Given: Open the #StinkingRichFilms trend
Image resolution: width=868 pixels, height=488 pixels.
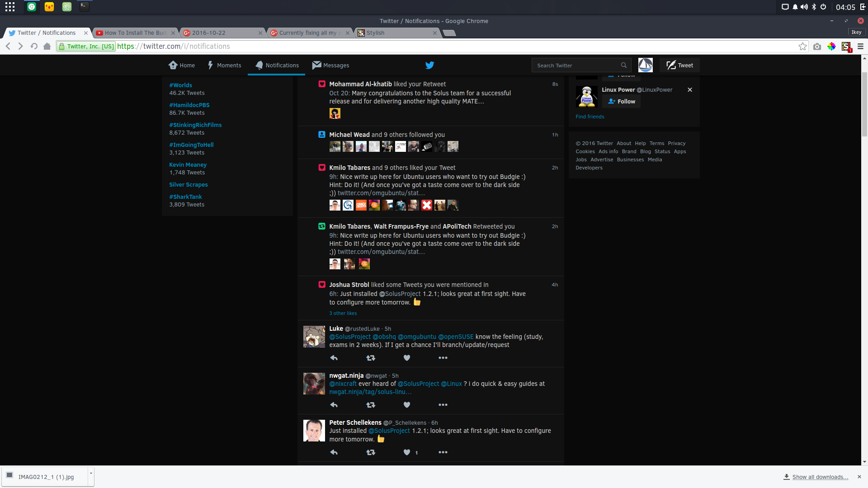Looking at the screenshot, I should (x=195, y=125).
